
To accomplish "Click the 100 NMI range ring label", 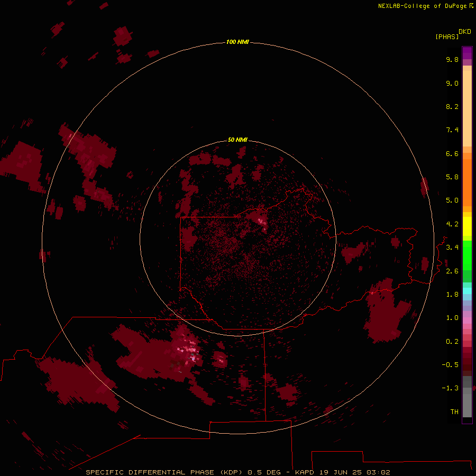I will pyautogui.click(x=237, y=42).
